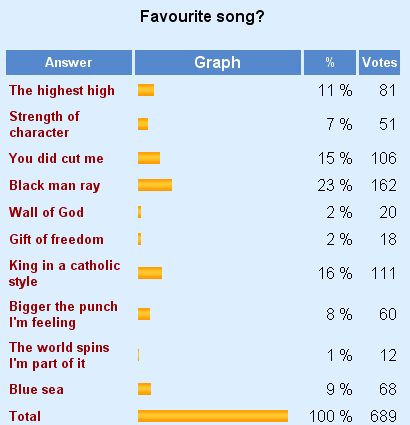This screenshot has height=425, width=410.
Task: Select 'The highest high' answer
Action: (x=62, y=90)
